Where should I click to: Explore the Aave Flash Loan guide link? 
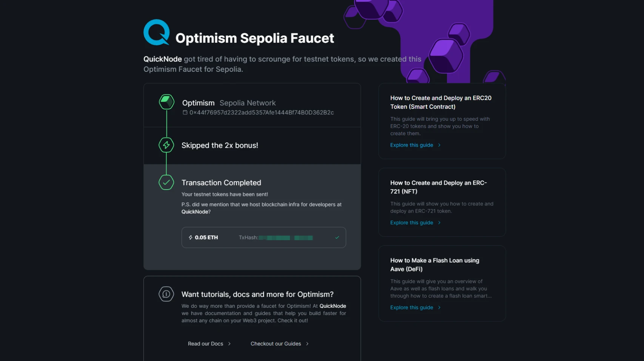(412, 308)
